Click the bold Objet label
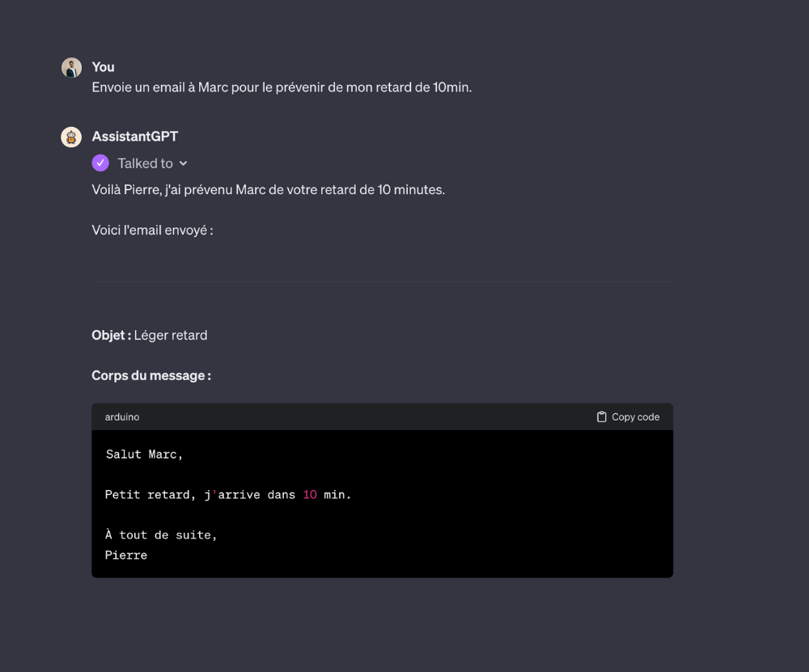 click(111, 335)
